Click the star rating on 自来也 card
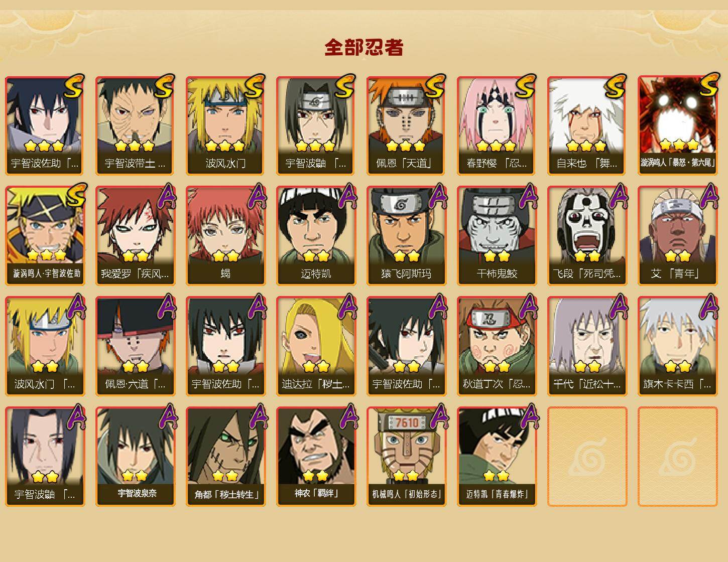The image size is (728, 562). (x=586, y=146)
